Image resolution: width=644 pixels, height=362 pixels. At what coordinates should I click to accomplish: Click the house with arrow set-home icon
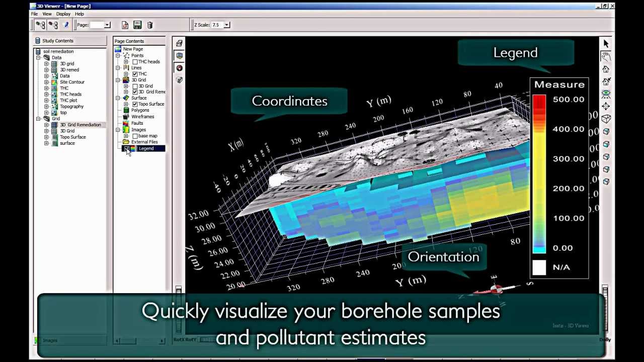606,81
